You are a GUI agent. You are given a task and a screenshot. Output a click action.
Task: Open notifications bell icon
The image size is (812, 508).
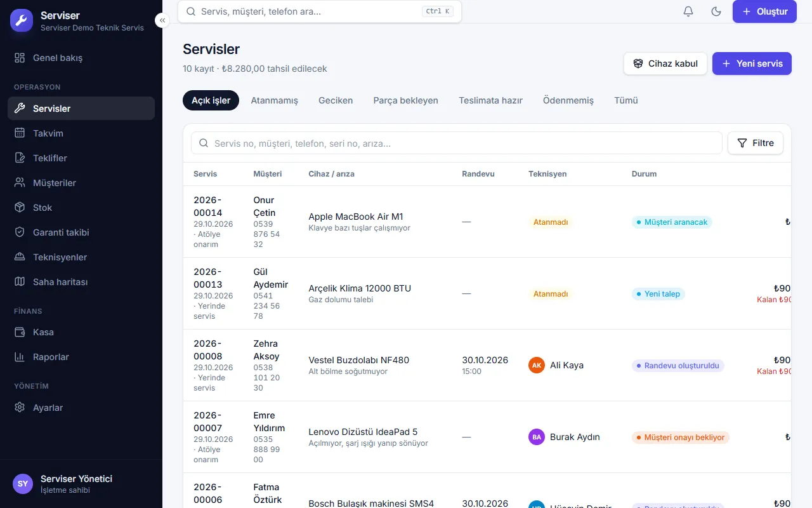[x=688, y=11]
